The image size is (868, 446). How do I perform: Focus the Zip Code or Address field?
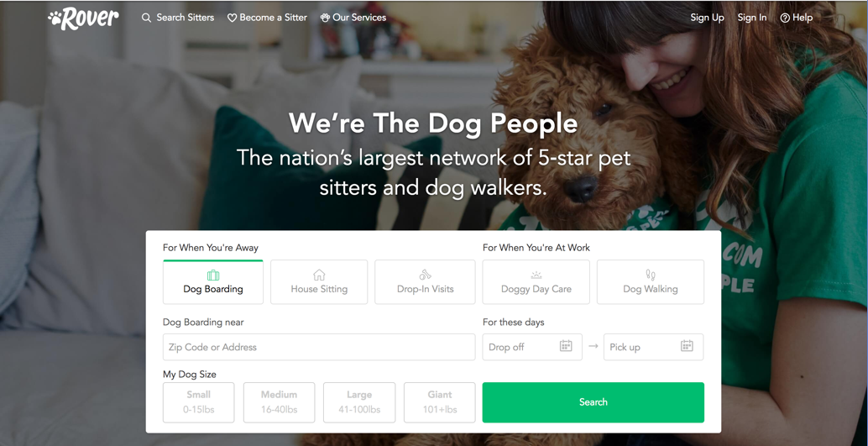(x=319, y=347)
